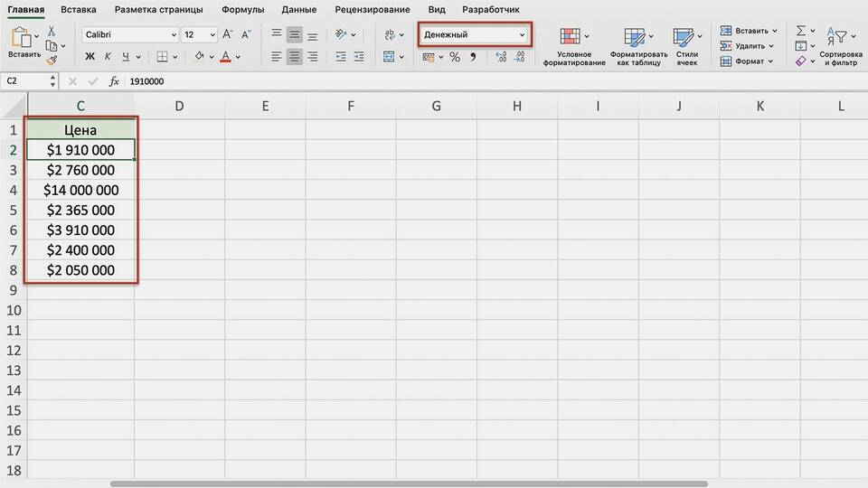Viewport: 868px width, 488px height.
Task: Apply cell borders icon
Action: [x=162, y=56]
